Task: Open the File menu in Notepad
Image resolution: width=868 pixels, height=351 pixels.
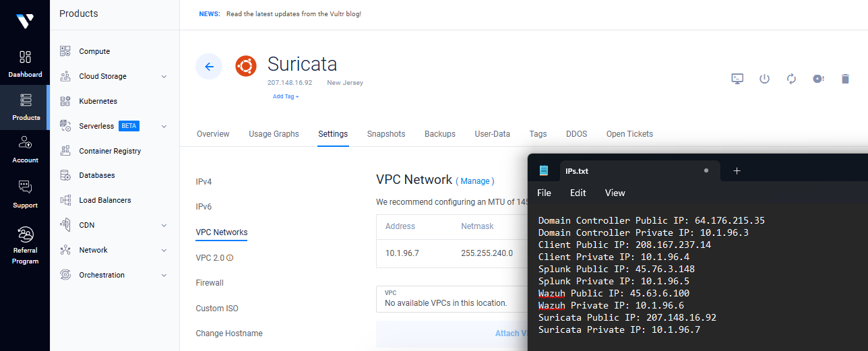Action: coord(544,193)
